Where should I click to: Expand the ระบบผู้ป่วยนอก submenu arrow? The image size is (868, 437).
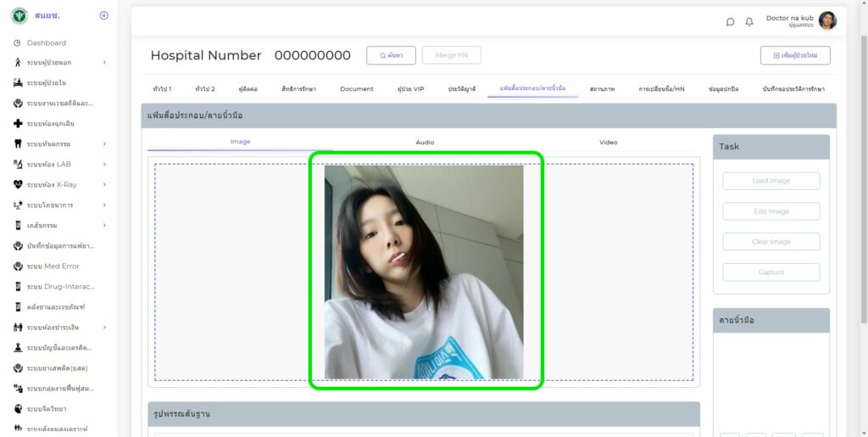click(104, 62)
